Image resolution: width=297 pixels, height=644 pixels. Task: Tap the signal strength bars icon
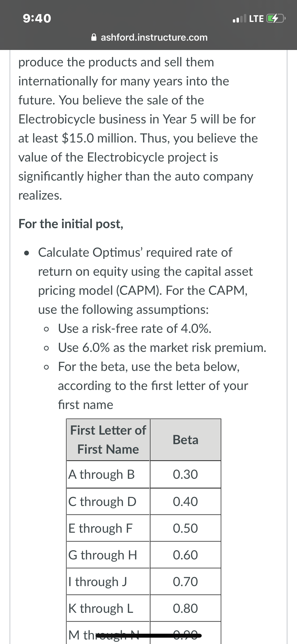click(239, 19)
